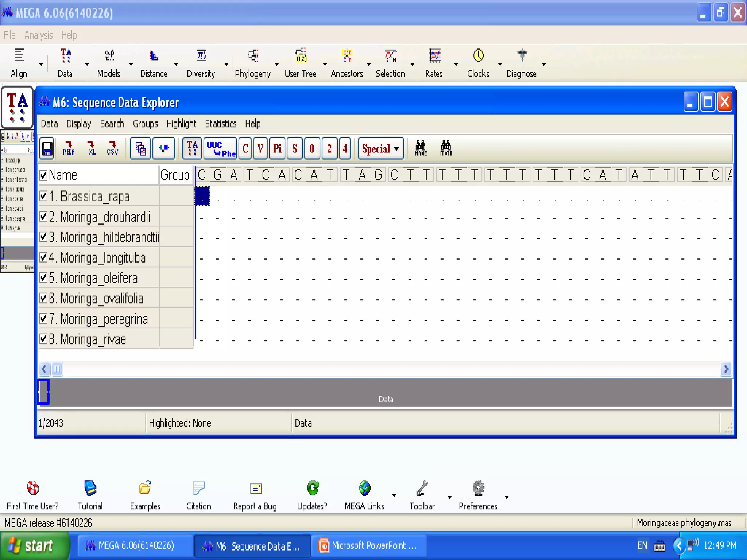Click the find by name binoculars icon

(421, 148)
